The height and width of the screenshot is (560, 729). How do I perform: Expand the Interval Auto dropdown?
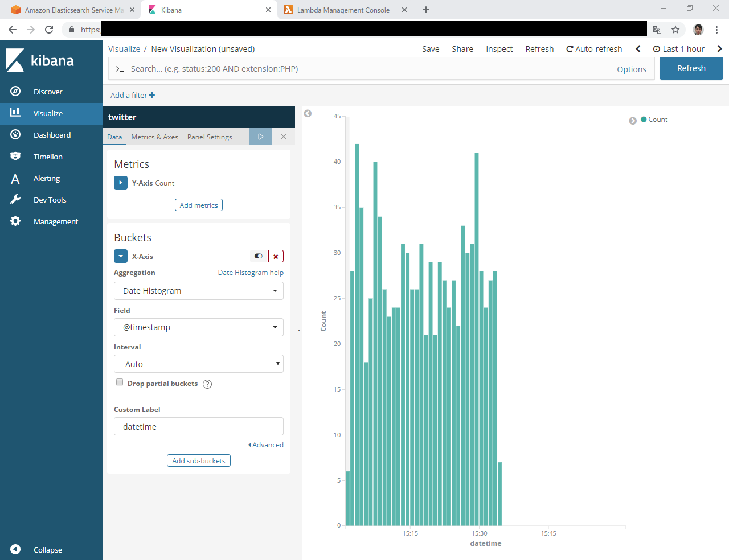click(199, 364)
